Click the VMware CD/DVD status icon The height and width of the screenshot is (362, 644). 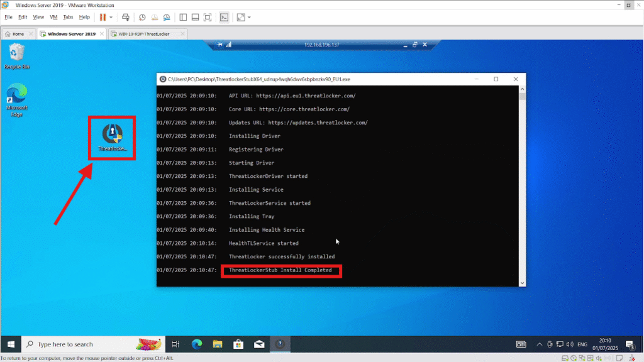574,358
